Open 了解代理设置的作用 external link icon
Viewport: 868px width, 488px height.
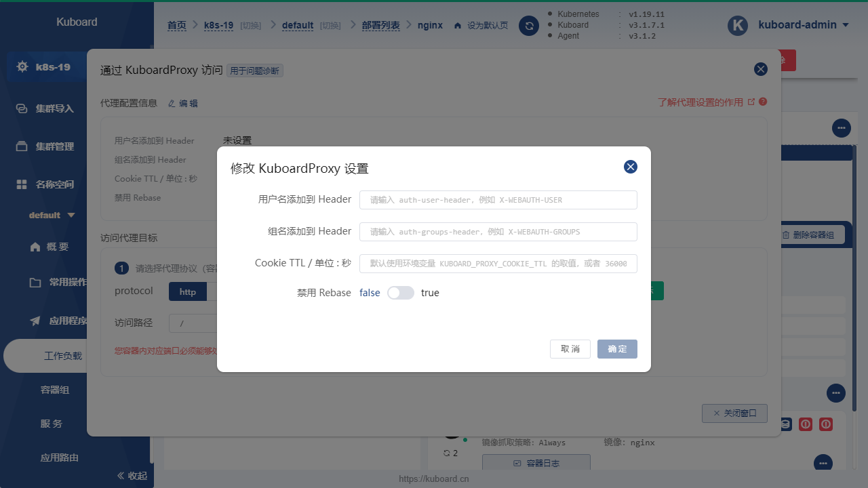tap(753, 102)
